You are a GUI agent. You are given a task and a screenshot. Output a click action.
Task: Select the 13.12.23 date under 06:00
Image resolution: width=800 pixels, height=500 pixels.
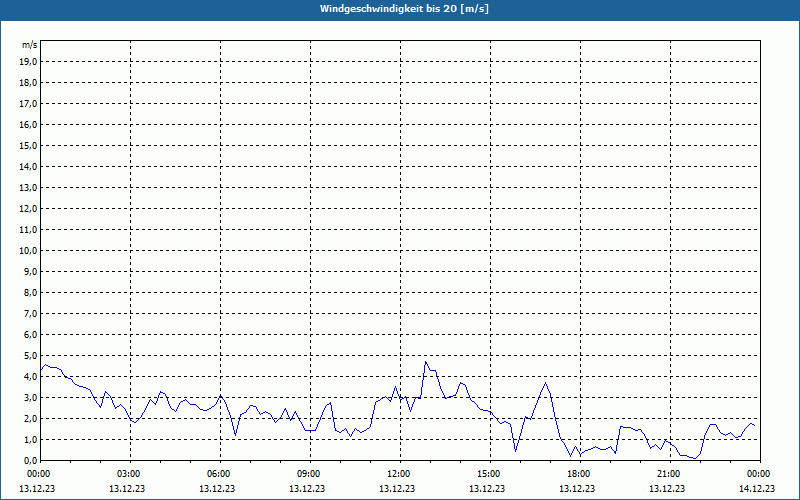[x=217, y=488]
